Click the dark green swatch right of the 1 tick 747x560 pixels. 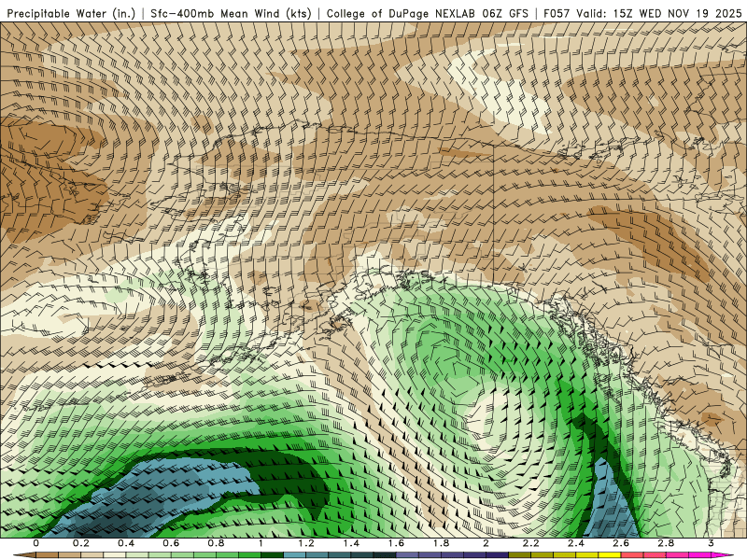coord(273,555)
